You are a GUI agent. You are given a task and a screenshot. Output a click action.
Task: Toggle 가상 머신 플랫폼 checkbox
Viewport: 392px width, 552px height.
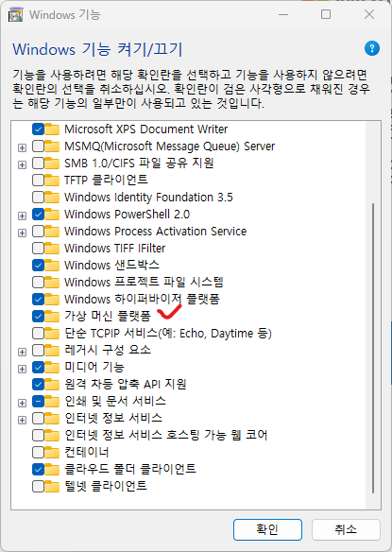click(x=38, y=316)
